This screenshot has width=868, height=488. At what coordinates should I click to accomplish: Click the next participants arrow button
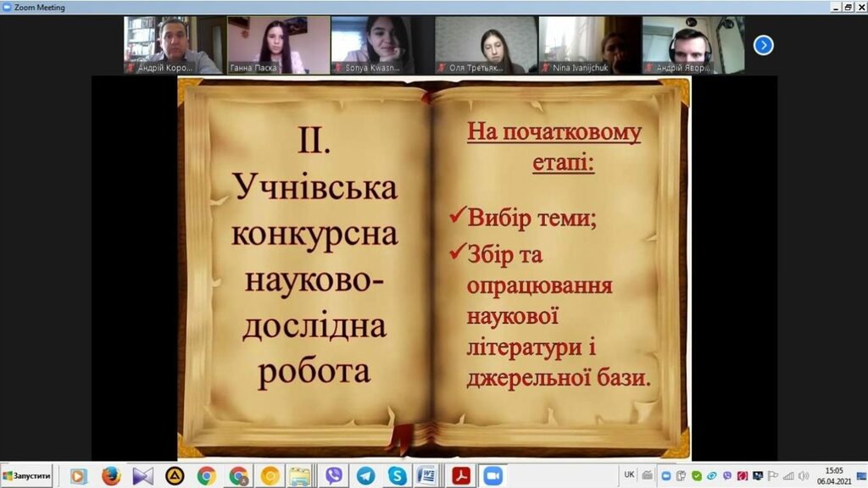pos(763,45)
